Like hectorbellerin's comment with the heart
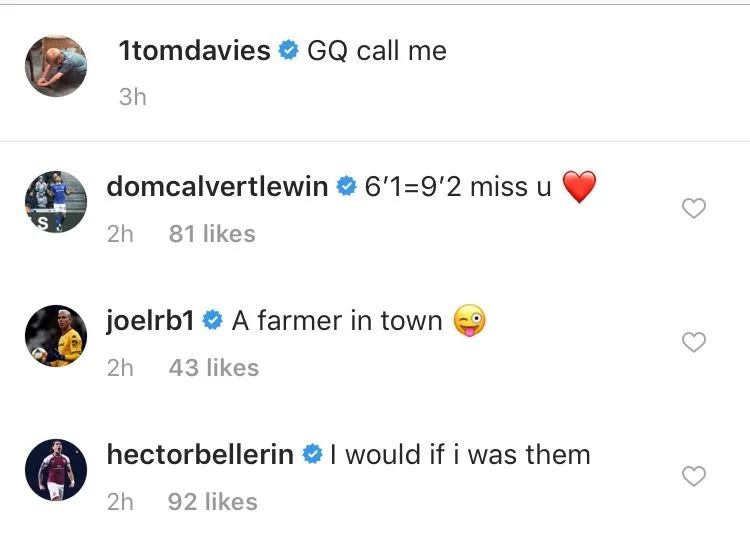The width and height of the screenshot is (750, 539). (x=693, y=477)
